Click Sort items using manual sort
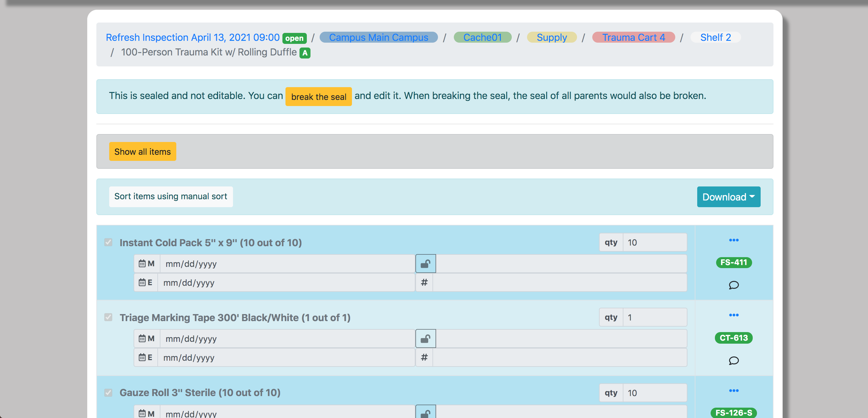 click(x=171, y=197)
